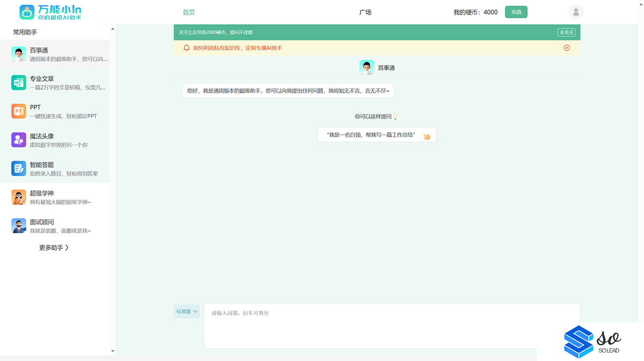Click 一键快速生成，轻松搞定PPT description

pos(63,117)
